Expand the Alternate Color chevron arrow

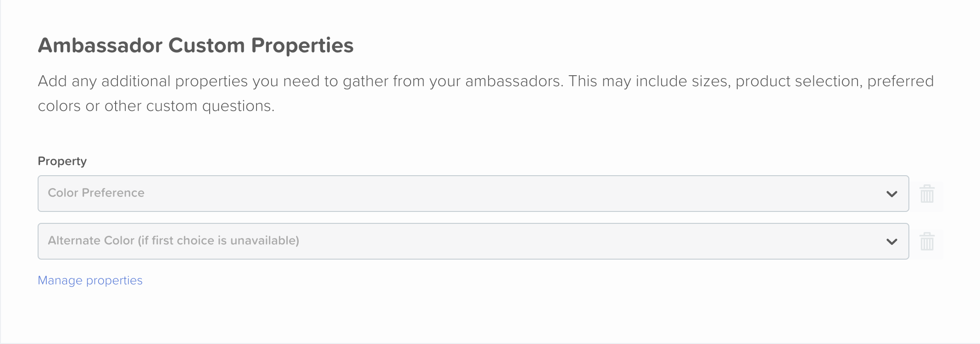[891, 242]
